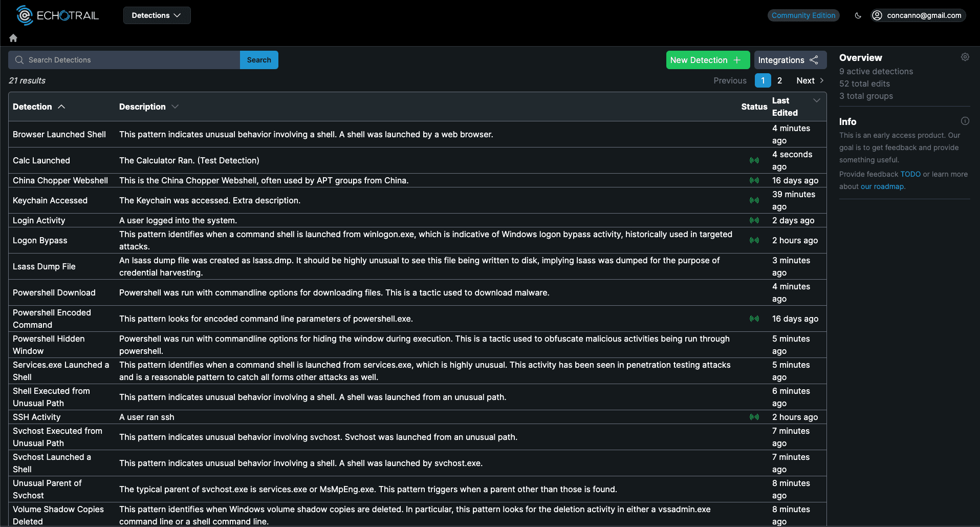The height and width of the screenshot is (527, 980).
Task: Open the TODO feedback link
Action: 910,174
